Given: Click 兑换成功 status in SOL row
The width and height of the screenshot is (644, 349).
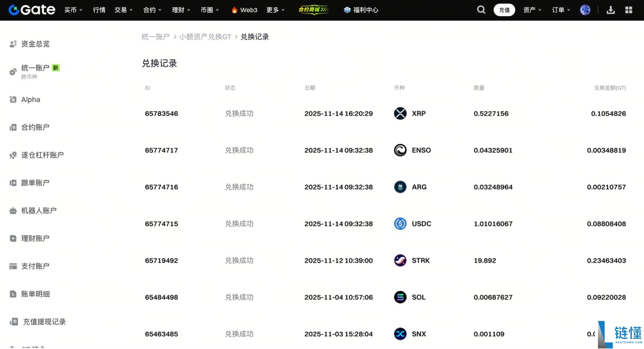Looking at the screenshot, I should pyautogui.click(x=239, y=297).
